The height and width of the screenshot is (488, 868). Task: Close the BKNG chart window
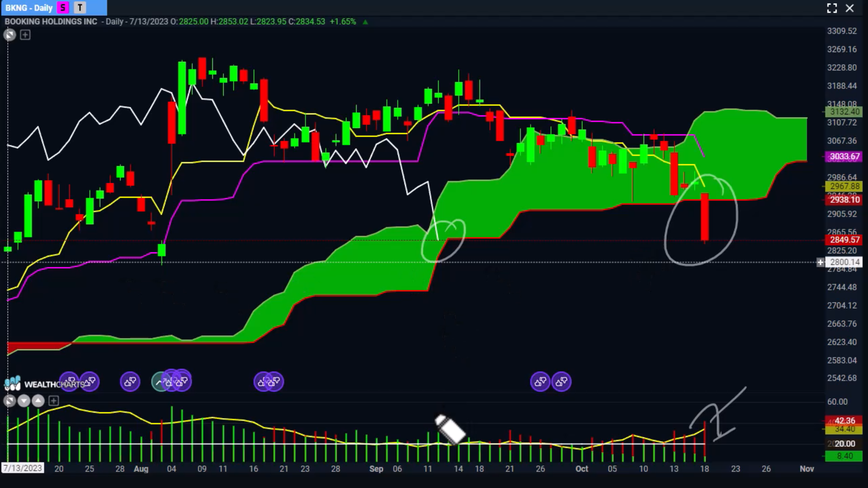click(850, 8)
